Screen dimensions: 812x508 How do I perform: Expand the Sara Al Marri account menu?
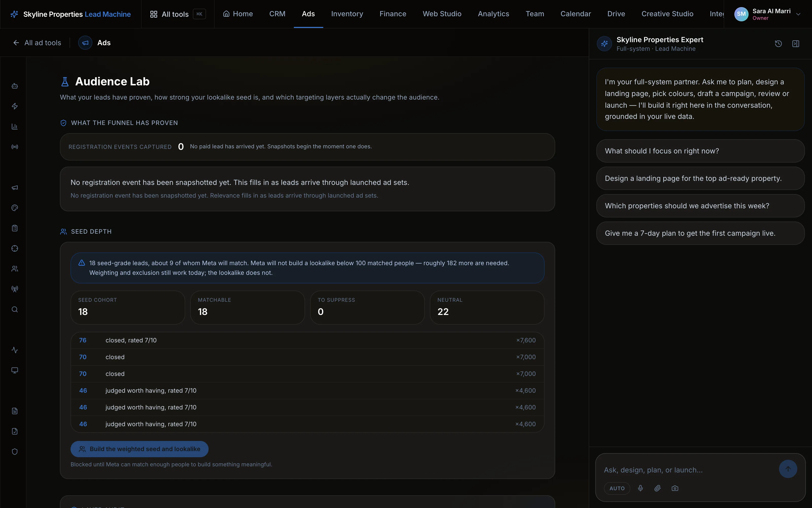[x=767, y=14]
